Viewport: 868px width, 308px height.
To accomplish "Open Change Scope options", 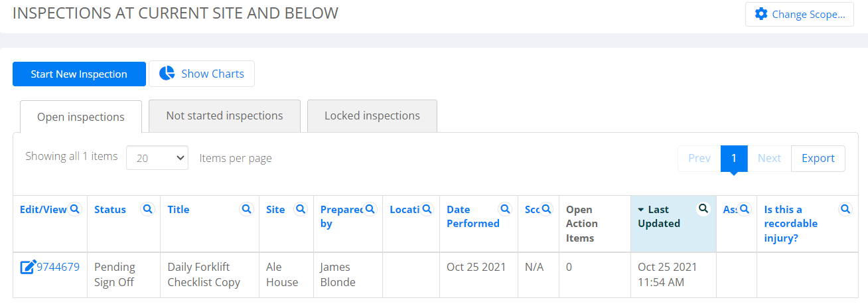I will click(x=800, y=14).
